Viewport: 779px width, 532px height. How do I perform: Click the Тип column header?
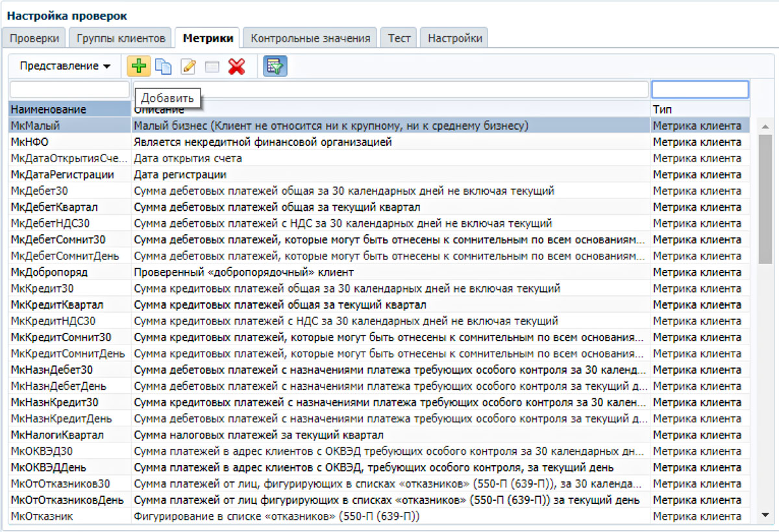coord(699,109)
